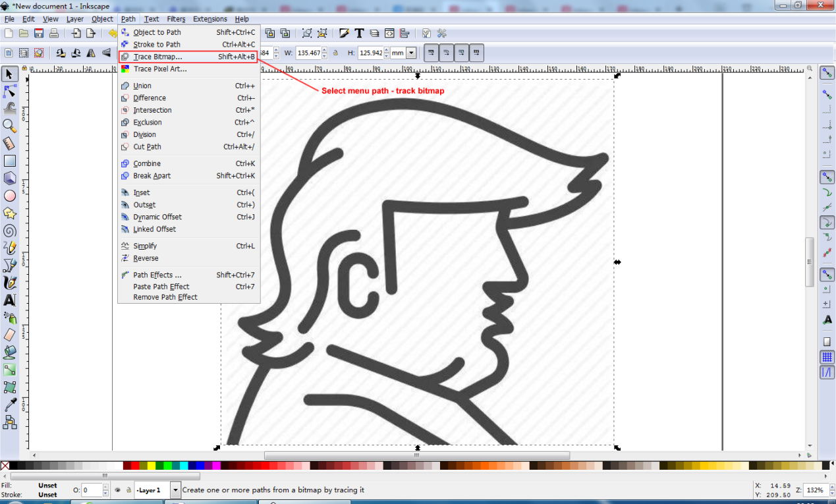This screenshot has height=504, width=836.
Task: Click Union in the Path menu
Action: pyautogui.click(x=142, y=86)
